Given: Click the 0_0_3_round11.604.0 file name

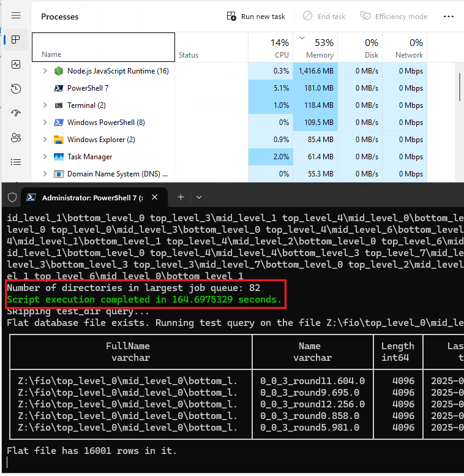Looking at the screenshot, I should point(312,380).
